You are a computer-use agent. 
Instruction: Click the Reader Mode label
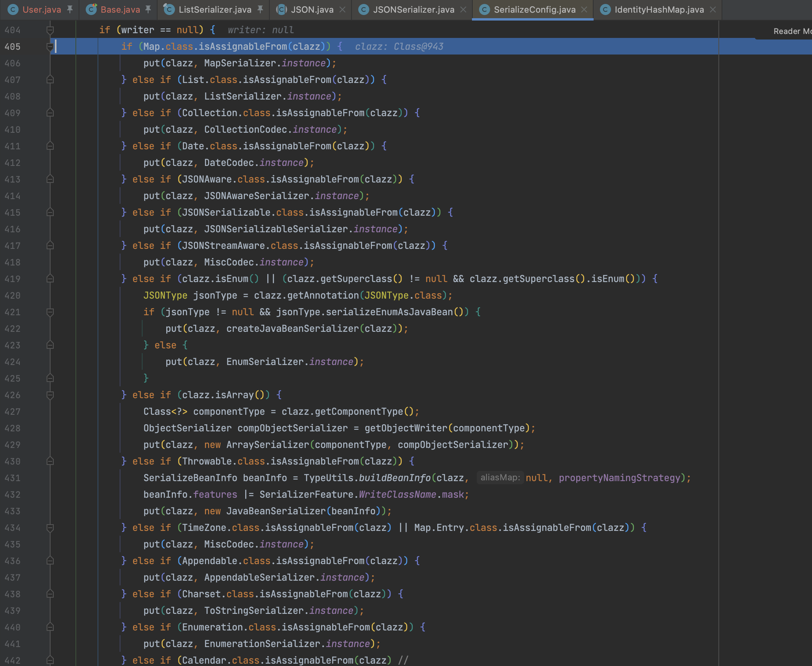792,31
